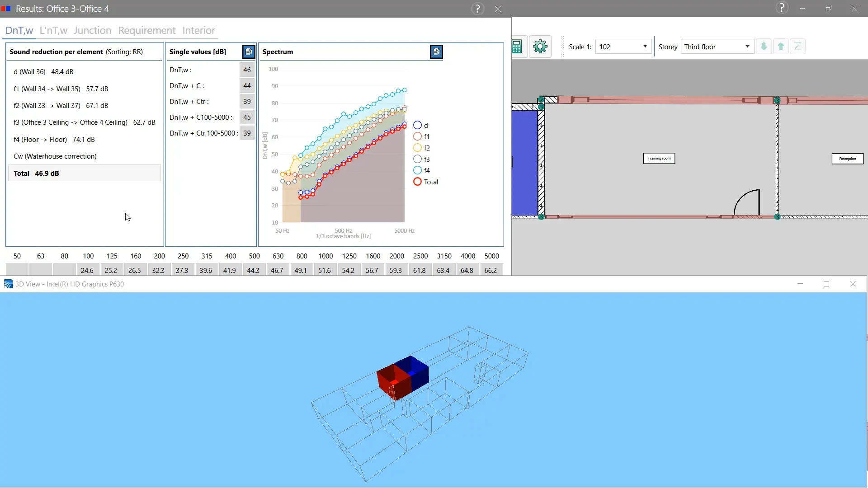Open the Storey dropdown Third floor
Screen dimensions: 868x488
(747, 47)
